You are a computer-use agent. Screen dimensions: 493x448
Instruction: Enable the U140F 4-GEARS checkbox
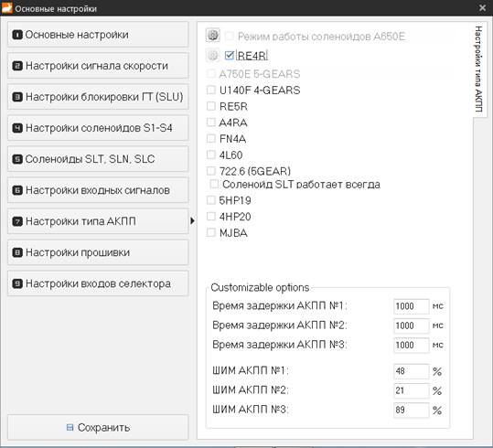211,90
